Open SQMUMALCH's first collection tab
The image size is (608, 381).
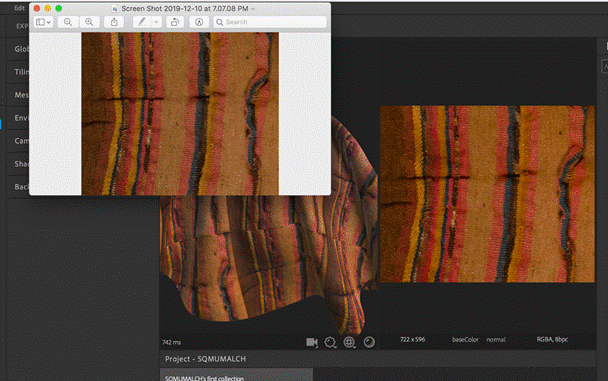236,375
